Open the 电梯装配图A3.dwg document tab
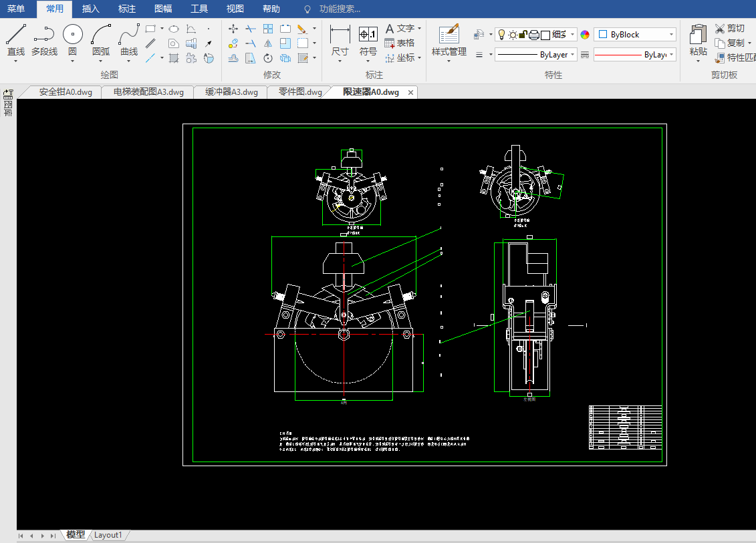The height and width of the screenshot is (543, 756). [148, 92]
